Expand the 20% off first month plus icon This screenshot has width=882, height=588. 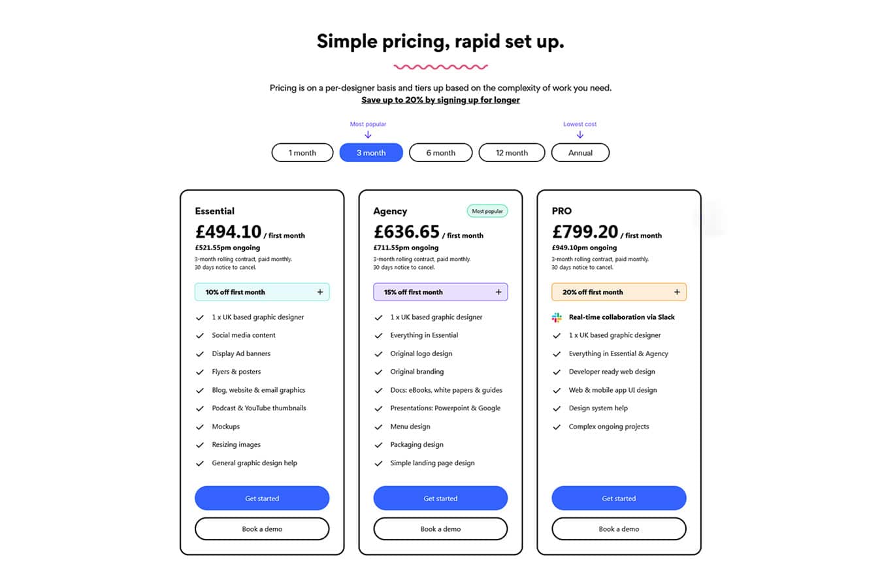677,292
